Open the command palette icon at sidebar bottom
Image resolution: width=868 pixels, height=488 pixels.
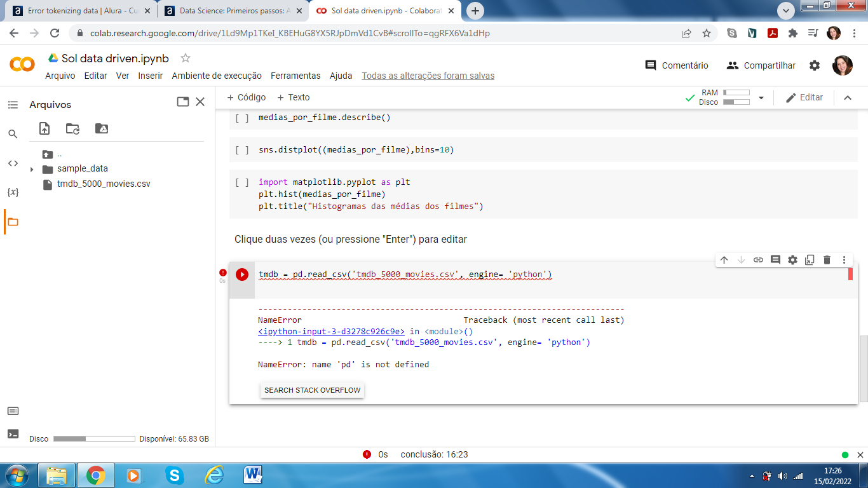(13, 411)
